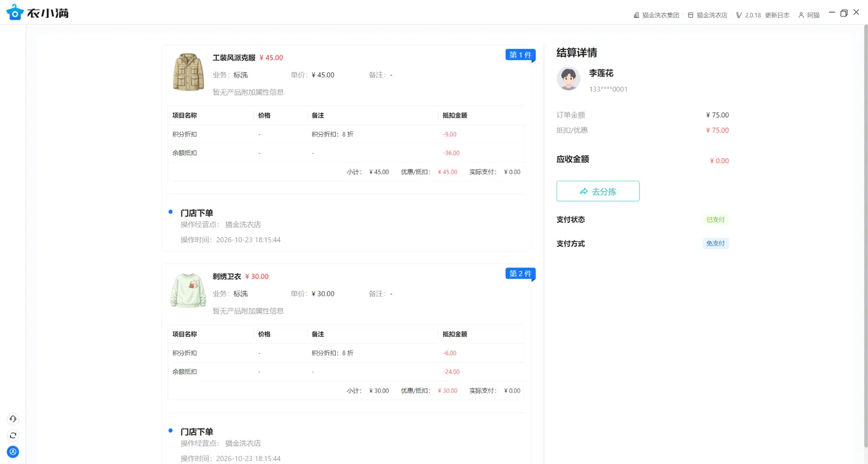Click the store icon beside 猫金洗衣店
This screenshot has width=868, height=464.
[x=691, y=15]
